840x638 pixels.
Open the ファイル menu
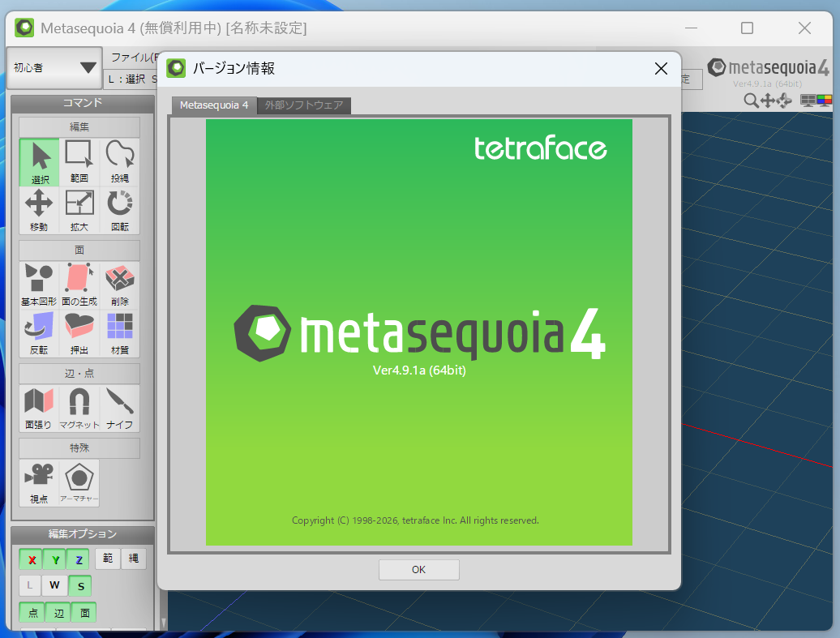pyautogui.click(x=134, y=58)
